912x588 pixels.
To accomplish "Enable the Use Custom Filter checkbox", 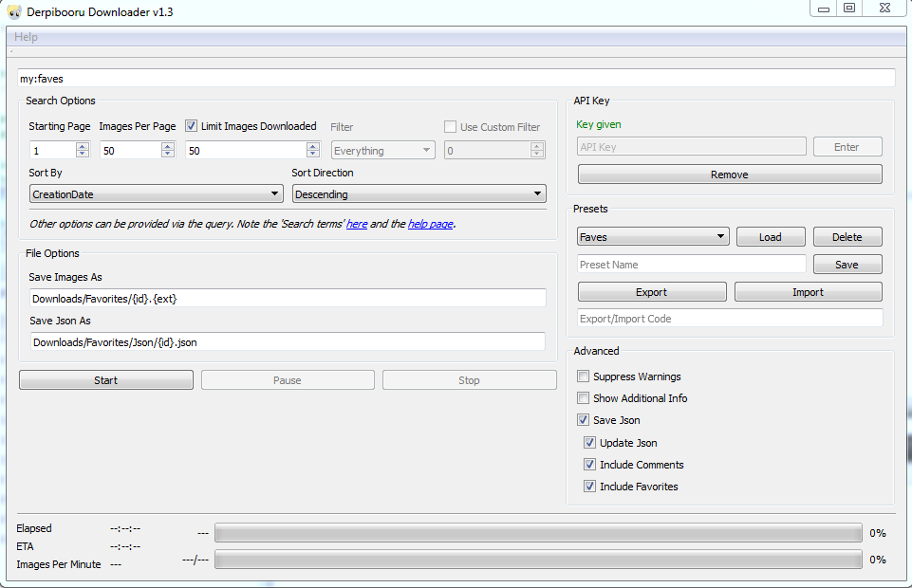I will [x=450, y=127].
